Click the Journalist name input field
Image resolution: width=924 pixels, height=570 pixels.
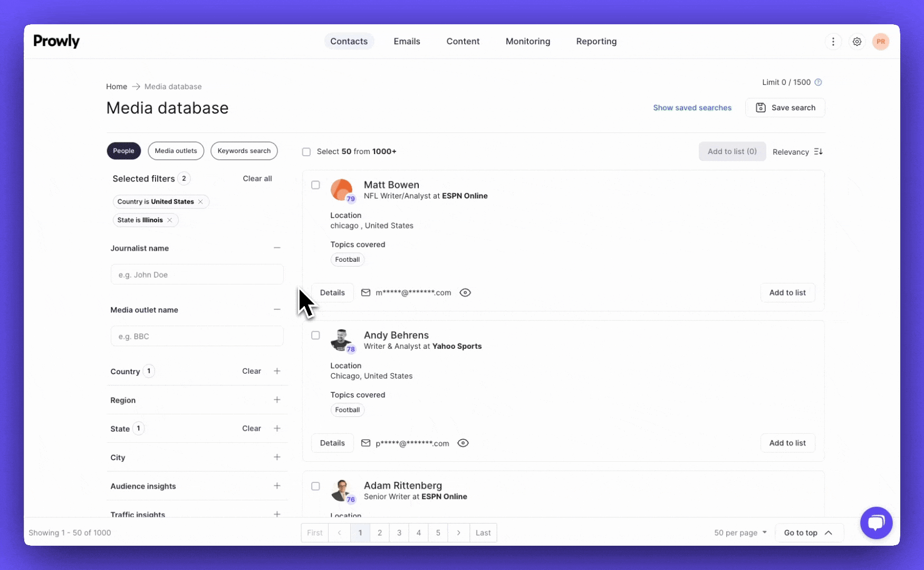point(197,274)
